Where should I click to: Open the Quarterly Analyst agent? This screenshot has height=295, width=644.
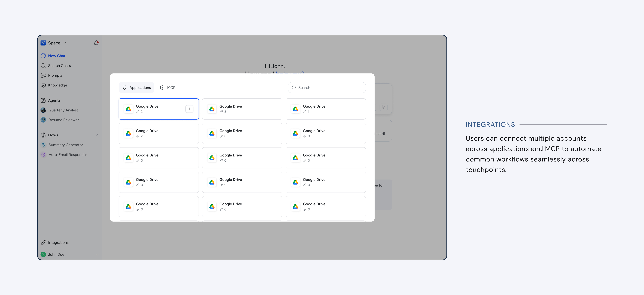click(x=63, y=110)
